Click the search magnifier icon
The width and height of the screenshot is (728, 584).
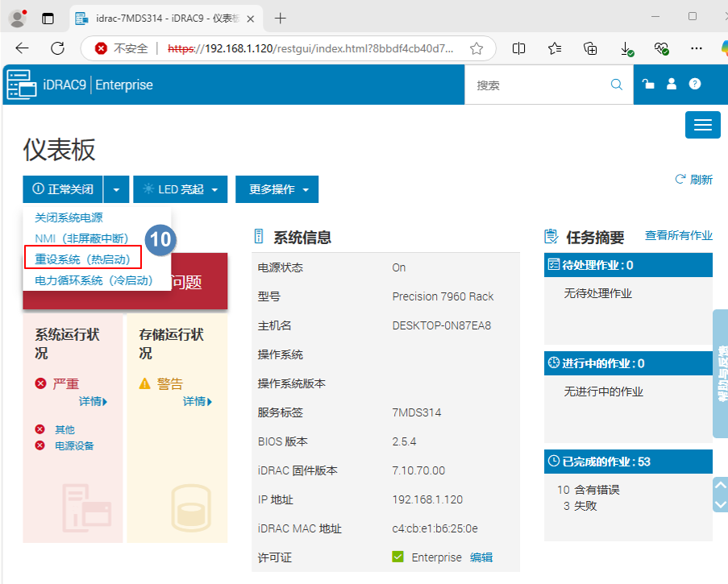coord(617,85)
